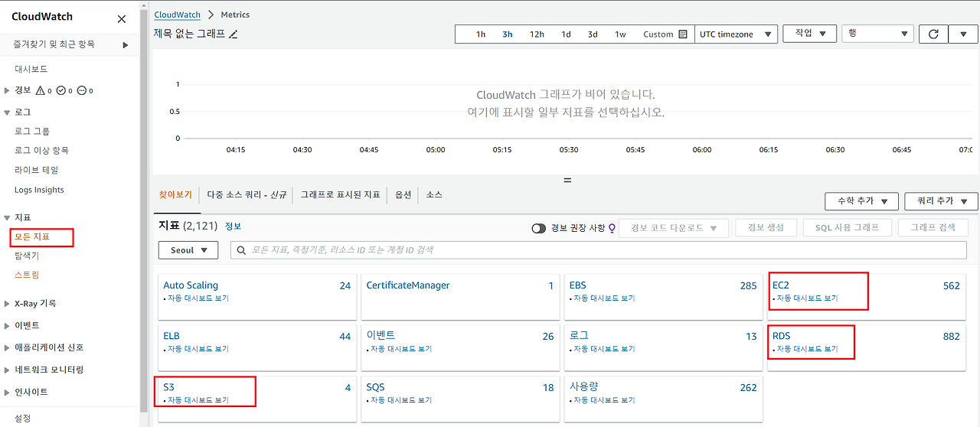Open the S3 metrics namespace

(x=169, y=388)
